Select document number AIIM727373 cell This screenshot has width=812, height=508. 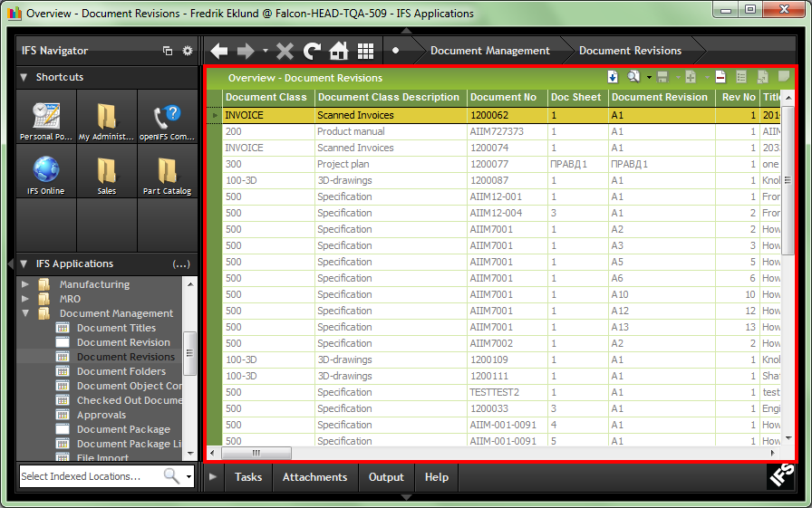pos(507,131)
